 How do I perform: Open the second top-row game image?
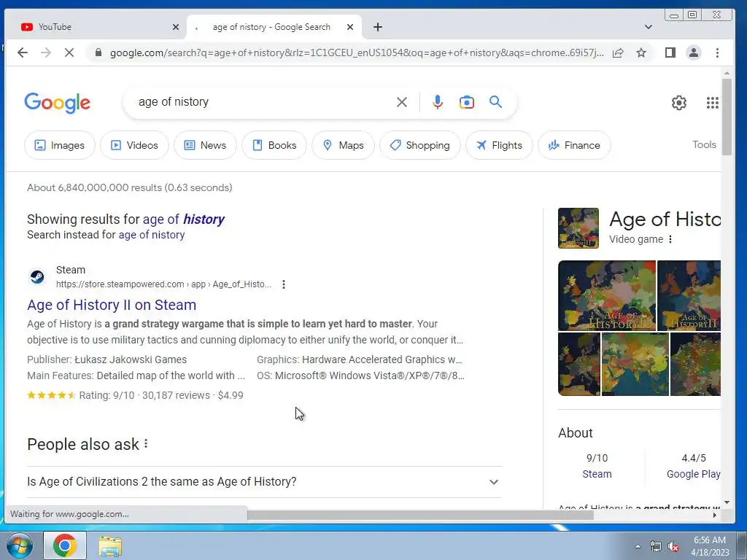click(689, 295)
